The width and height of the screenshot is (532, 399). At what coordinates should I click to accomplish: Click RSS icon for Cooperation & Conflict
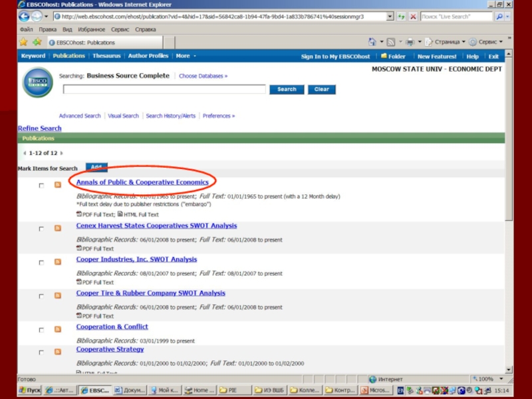(58, 329)
